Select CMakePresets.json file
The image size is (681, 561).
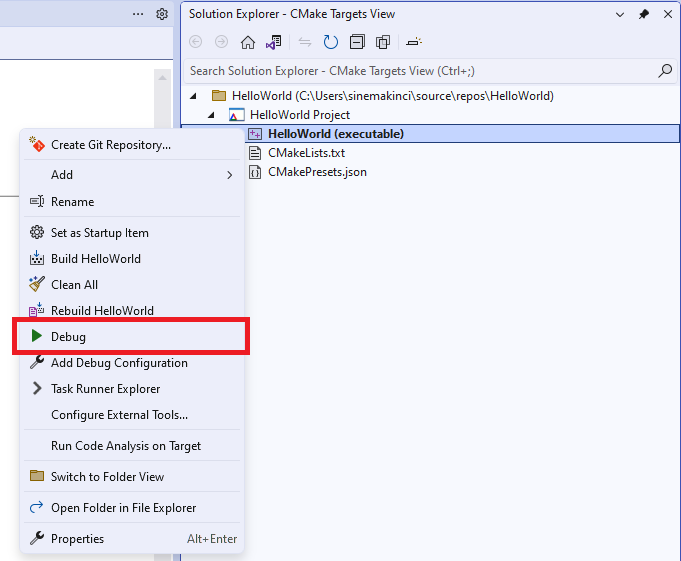point(317,172)
